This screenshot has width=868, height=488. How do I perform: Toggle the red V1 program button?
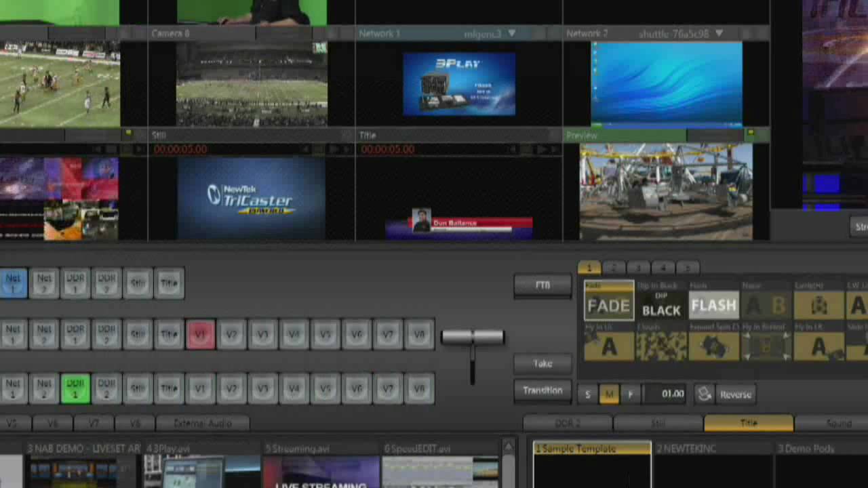click(x=200, y=334)
